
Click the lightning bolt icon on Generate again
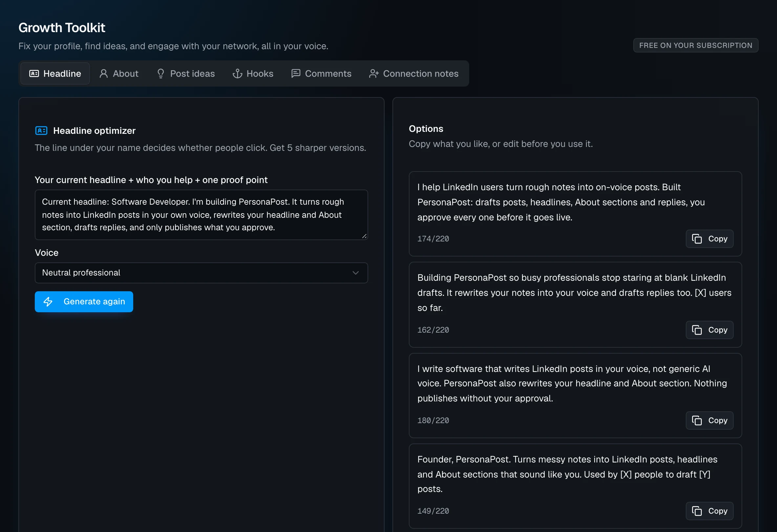click(48, 302)
